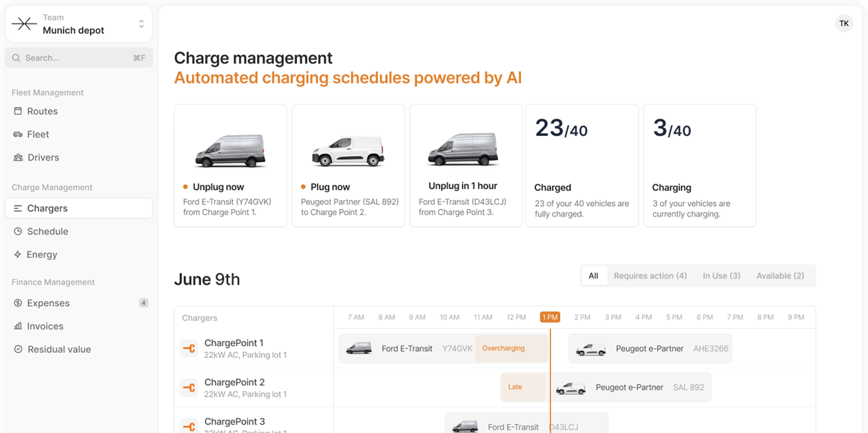Click the Energy lightning icon
Image resolution: width=868 pixels, height=433 pixels.
[x=17, y=254]
